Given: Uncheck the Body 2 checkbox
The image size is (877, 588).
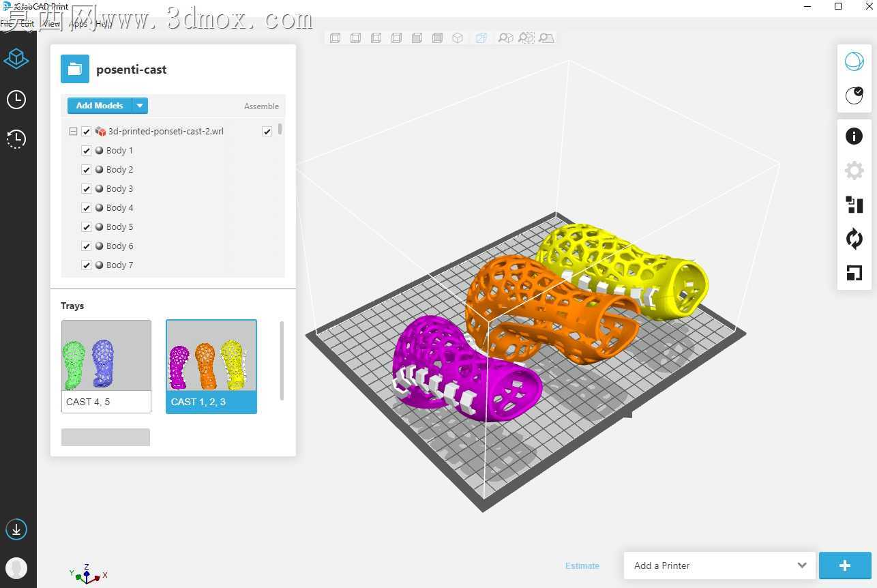Looking at the screenshot, I should pyautogui.click(x=87, y=170).
